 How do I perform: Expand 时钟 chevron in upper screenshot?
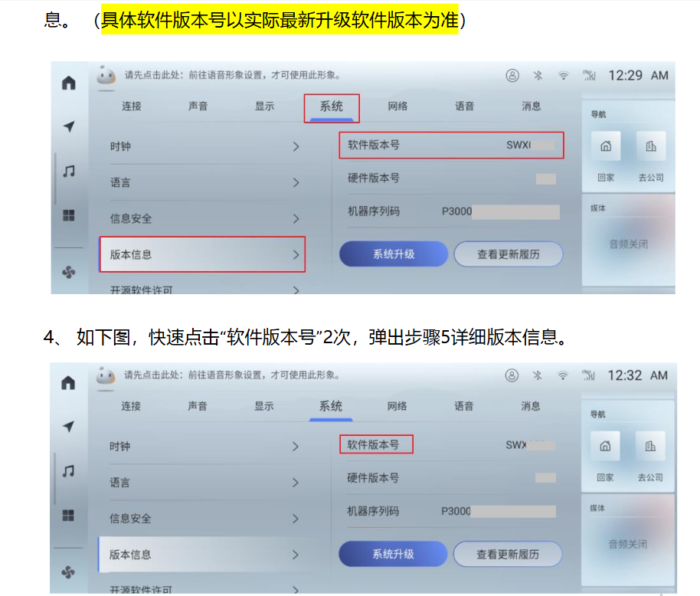click(296, 146)
